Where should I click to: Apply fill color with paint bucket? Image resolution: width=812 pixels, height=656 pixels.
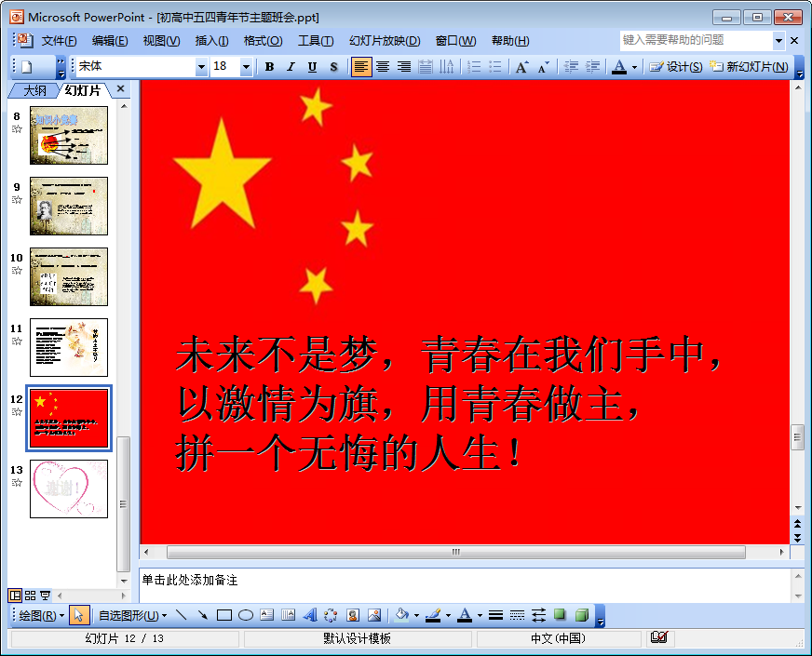[x=402, y=615]
